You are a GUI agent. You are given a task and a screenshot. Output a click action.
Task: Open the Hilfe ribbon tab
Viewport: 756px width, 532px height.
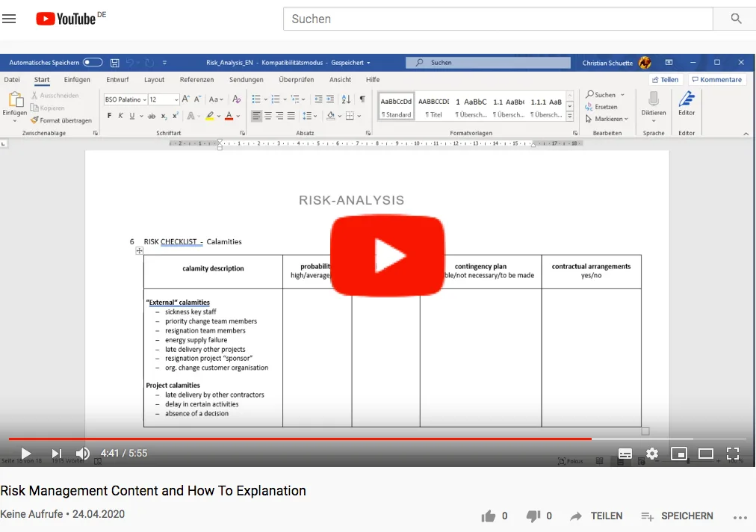click(373, 80)
